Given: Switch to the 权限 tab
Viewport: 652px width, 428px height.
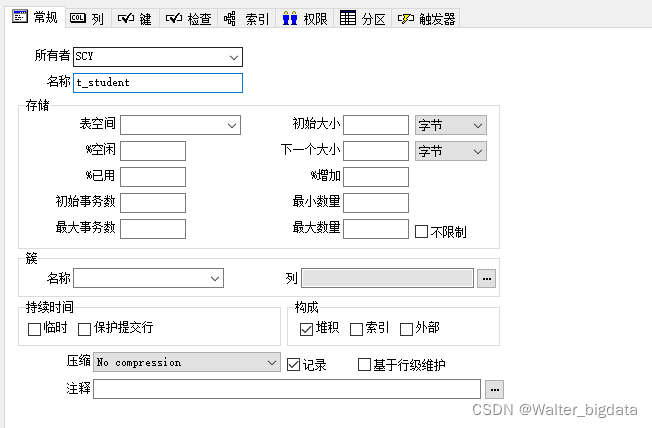Looking at the screenshot, I should coord(305,18).
